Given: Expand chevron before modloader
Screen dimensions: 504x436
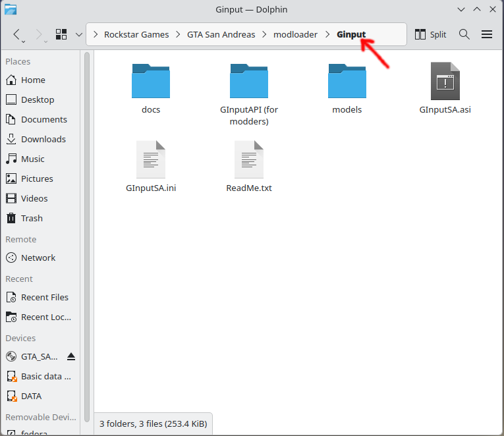Looking at the screenshot, I should click(x=264, y=34).
